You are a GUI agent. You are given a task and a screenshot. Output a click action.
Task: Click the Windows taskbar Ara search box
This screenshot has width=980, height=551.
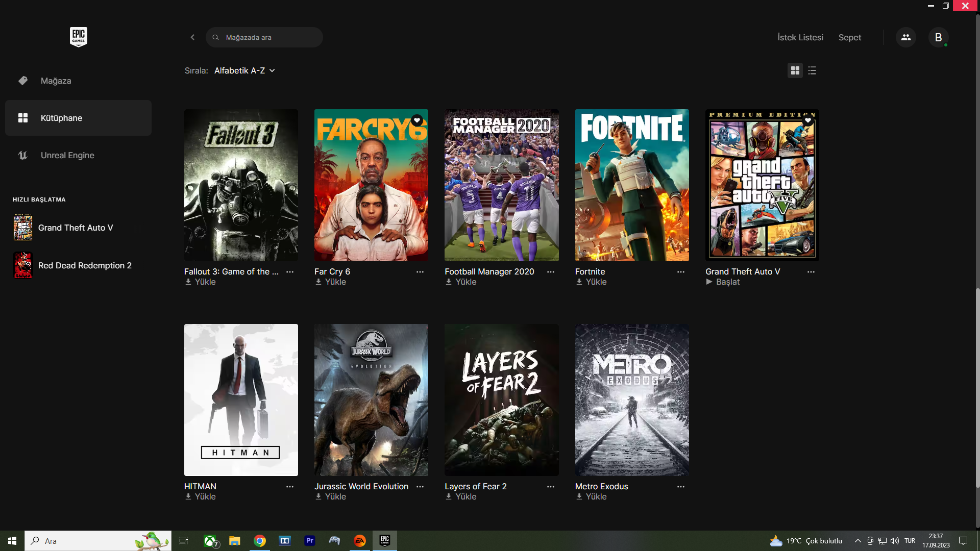click(x=98, y=541)
